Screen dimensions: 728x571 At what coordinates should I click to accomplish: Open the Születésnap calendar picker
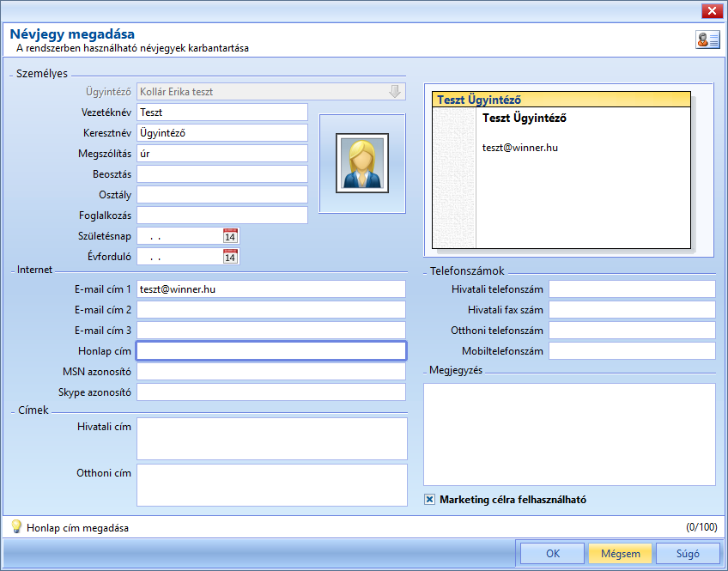click(230, 236)
